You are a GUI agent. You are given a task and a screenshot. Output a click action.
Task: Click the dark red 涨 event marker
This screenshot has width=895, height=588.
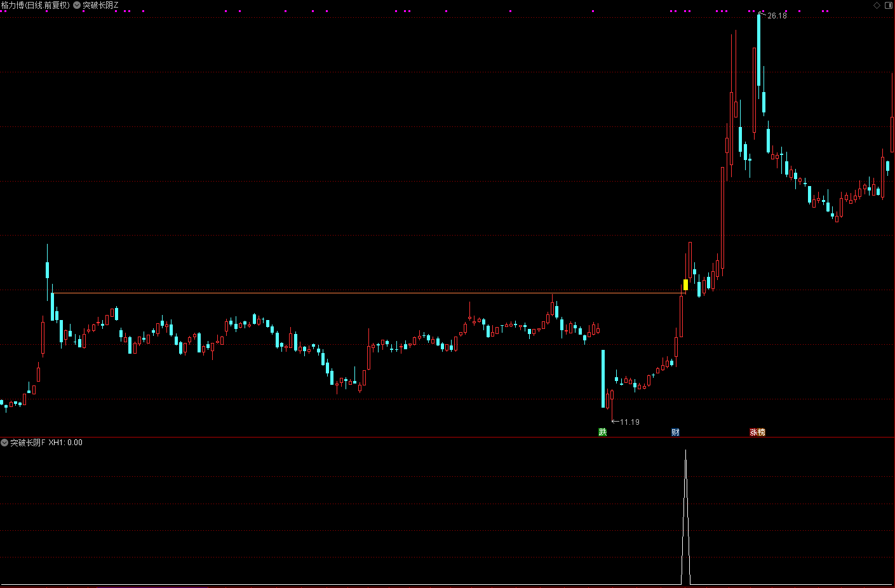[x=753, y=432]
